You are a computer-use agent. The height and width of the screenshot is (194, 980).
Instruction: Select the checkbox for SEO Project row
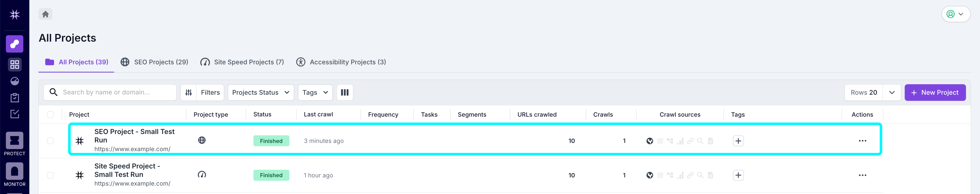51,140
